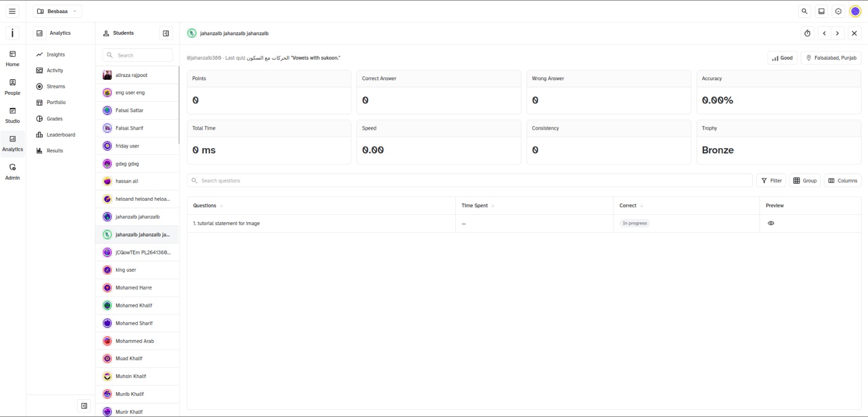This screenshot has height=417, width=868.
Task: Open the Results menu item
Action: 60,151
